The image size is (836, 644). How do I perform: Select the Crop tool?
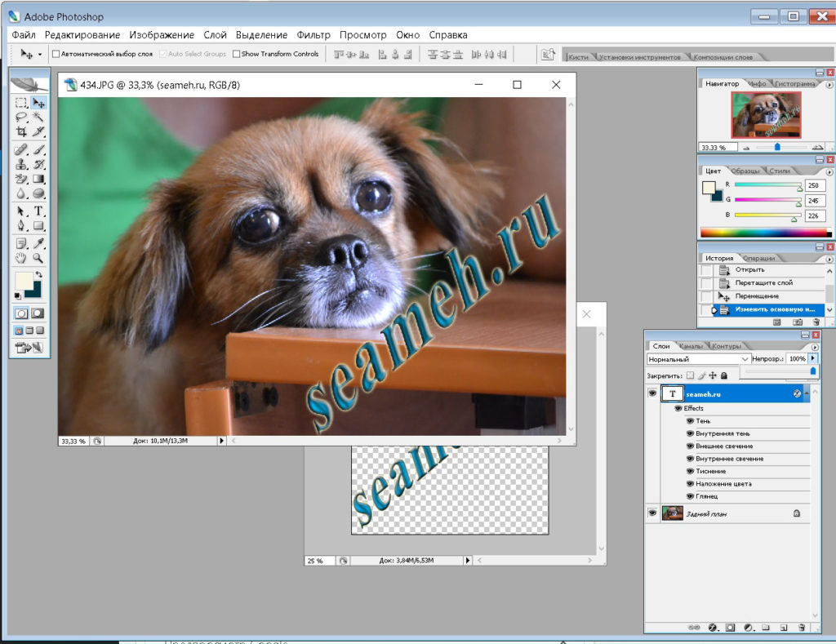[x=21, y=131]
